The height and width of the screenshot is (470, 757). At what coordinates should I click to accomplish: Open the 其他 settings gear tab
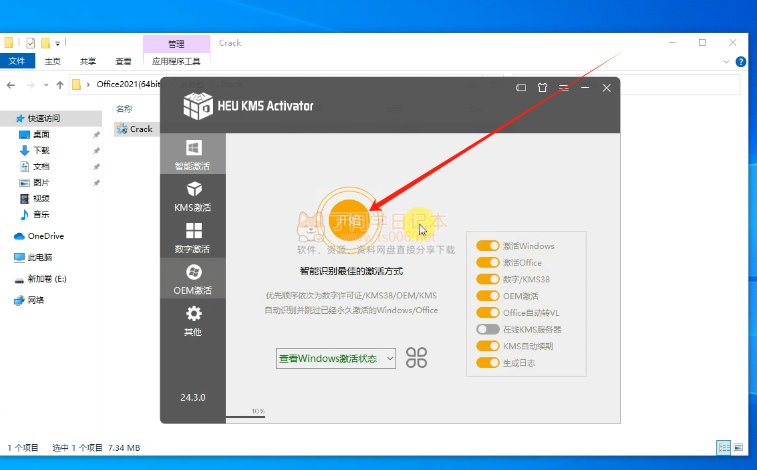(x=193, y=320)
